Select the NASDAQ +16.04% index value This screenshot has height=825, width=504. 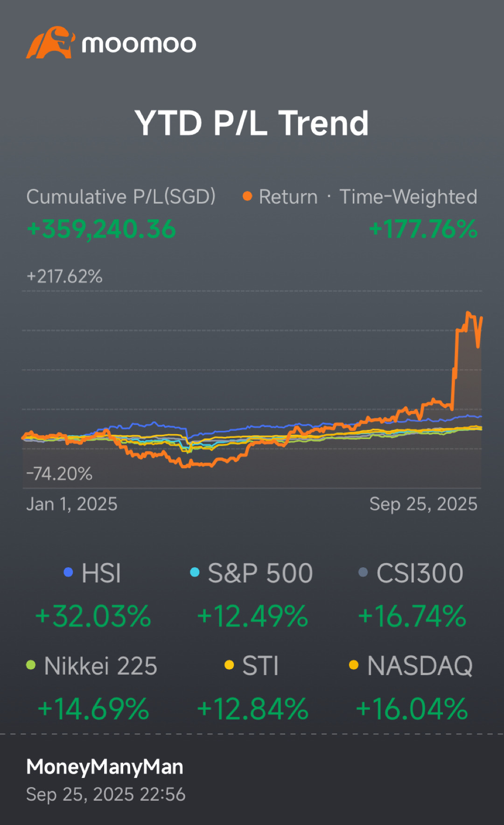tap(412, 709)
